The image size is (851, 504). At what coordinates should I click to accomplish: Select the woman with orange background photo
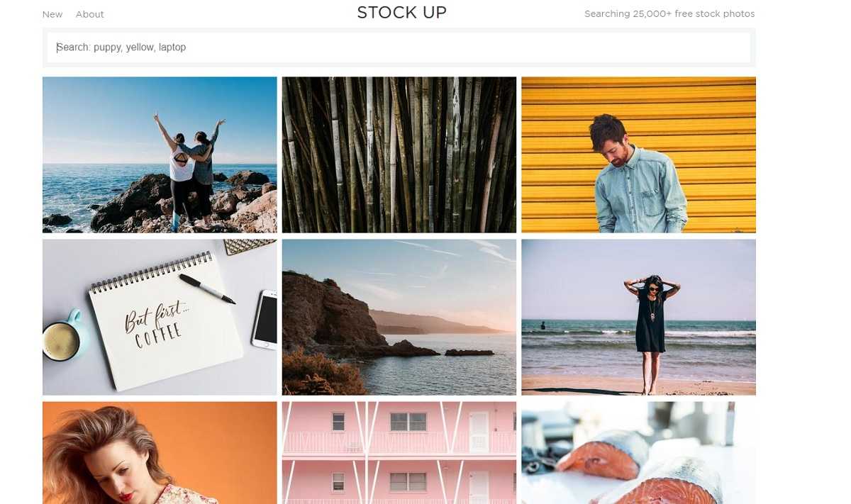(x=160, y=453)
